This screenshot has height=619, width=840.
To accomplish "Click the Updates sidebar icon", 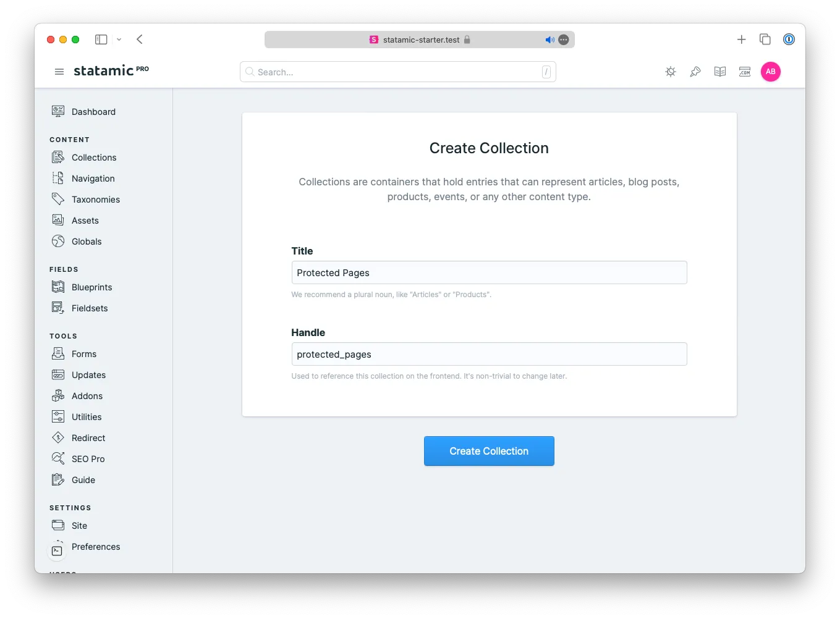I will pos(58,374).
